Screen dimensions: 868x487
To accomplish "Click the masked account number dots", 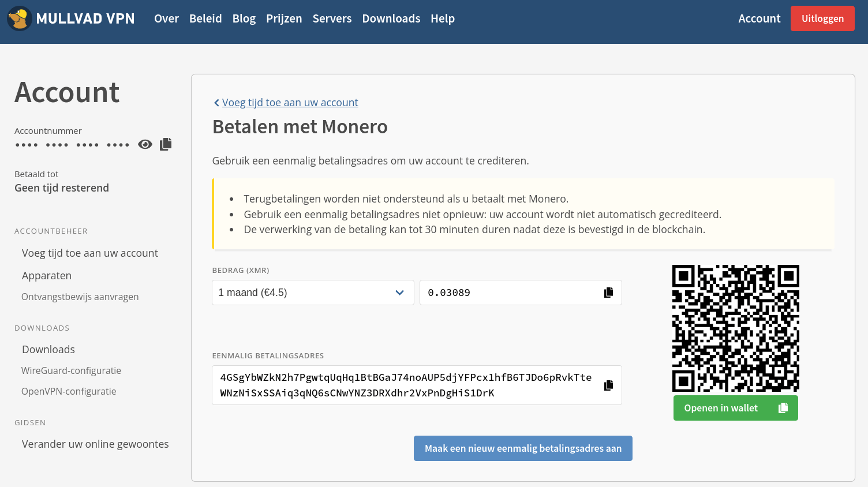I will coord(73,145).
